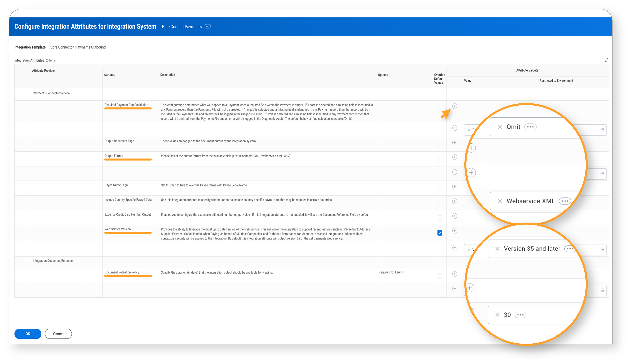Check override box for Document Retention Policy
631x364 pixels.
440,276
